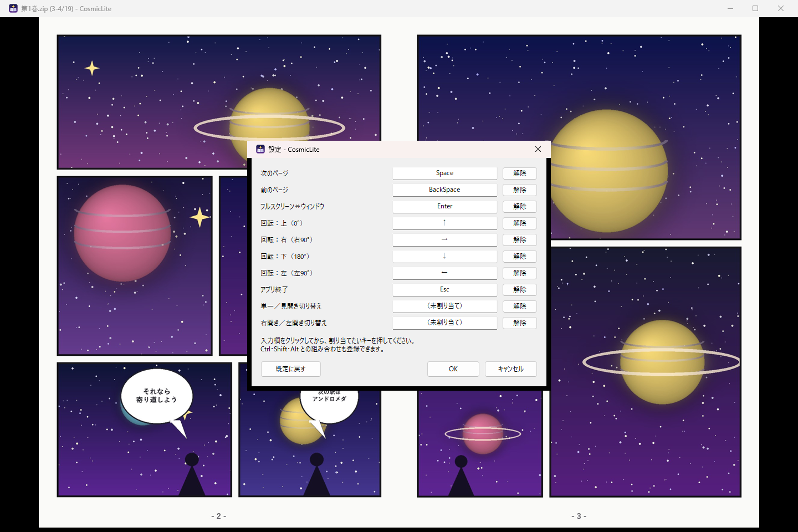The height and width of the screenshot is (532, 798).
Task: Select the 前のページ key field showing BackSpace
Action: click(444, 190)
